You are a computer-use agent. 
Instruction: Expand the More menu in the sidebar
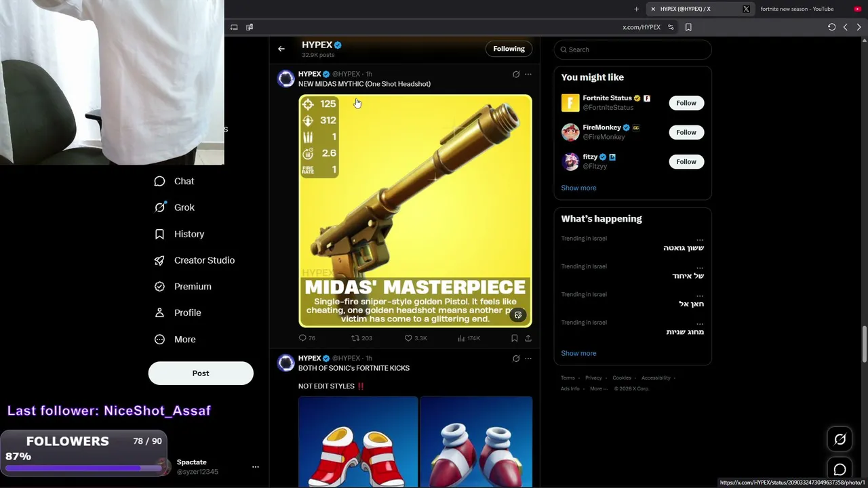click(x=175, y=339)
